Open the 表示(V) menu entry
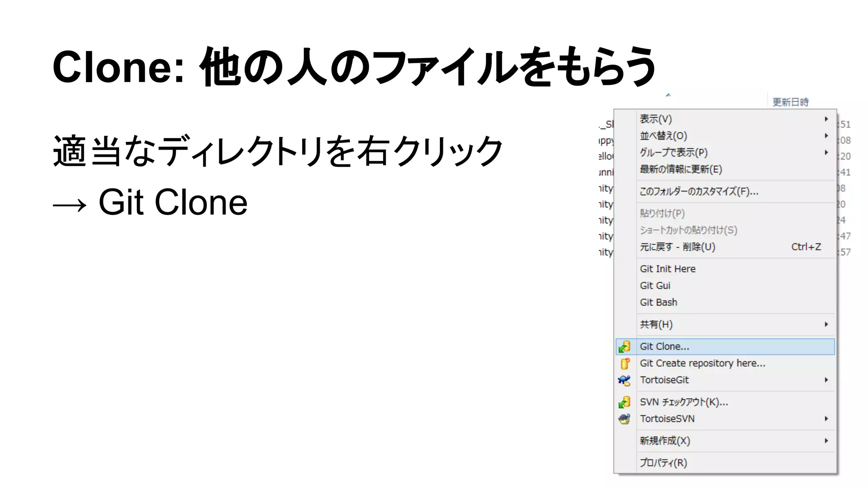Image resolution: width=868 pixels, height=488 pixels. tap(725, 119)
